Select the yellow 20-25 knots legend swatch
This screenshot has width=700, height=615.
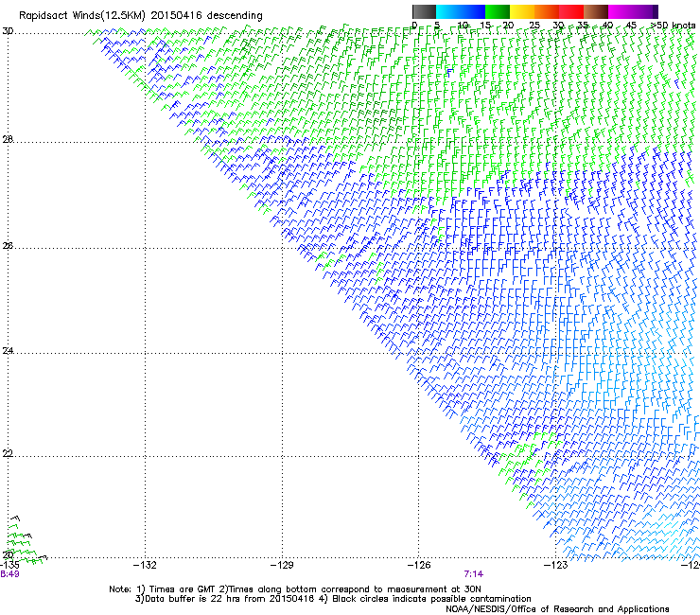click(522, 11)
